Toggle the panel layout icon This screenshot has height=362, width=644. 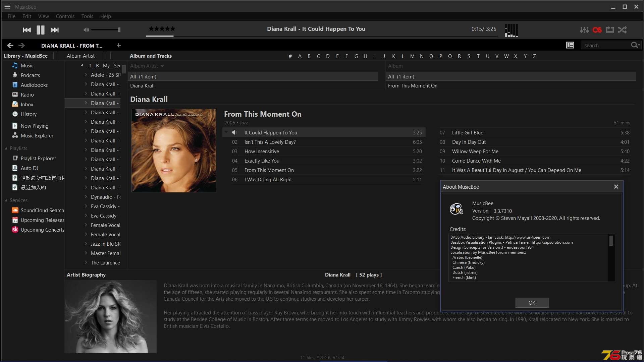point(570,45)
